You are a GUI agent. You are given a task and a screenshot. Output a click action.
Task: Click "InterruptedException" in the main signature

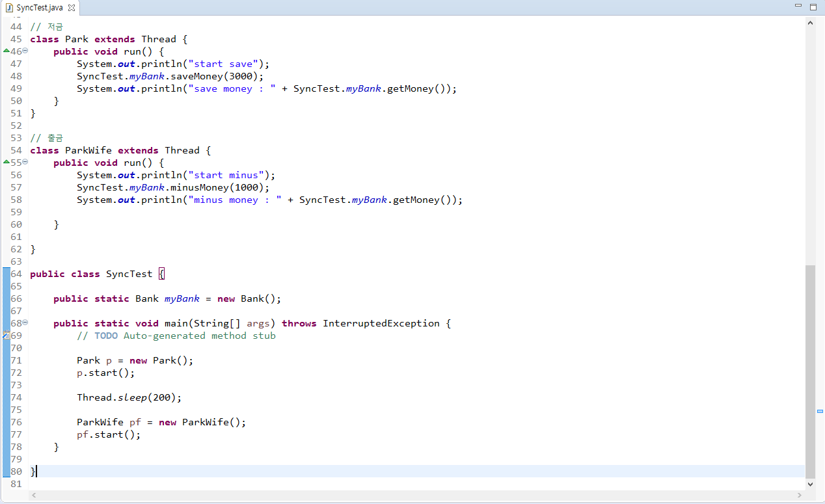381,323
